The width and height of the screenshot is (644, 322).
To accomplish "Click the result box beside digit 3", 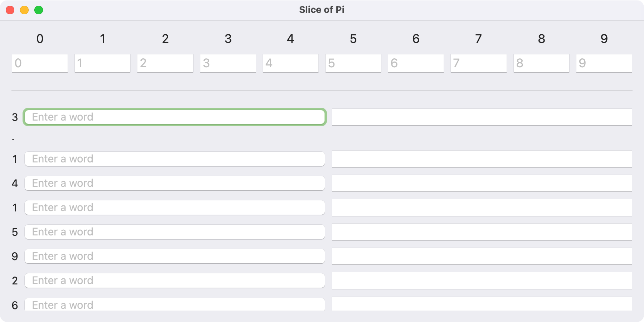I will tap(482, 117).
